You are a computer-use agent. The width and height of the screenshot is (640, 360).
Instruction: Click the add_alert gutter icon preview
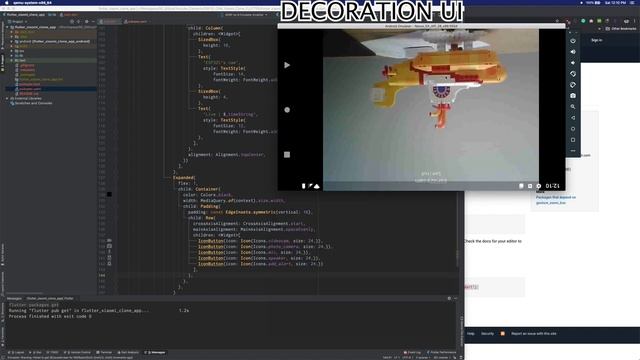click(109, 264)
